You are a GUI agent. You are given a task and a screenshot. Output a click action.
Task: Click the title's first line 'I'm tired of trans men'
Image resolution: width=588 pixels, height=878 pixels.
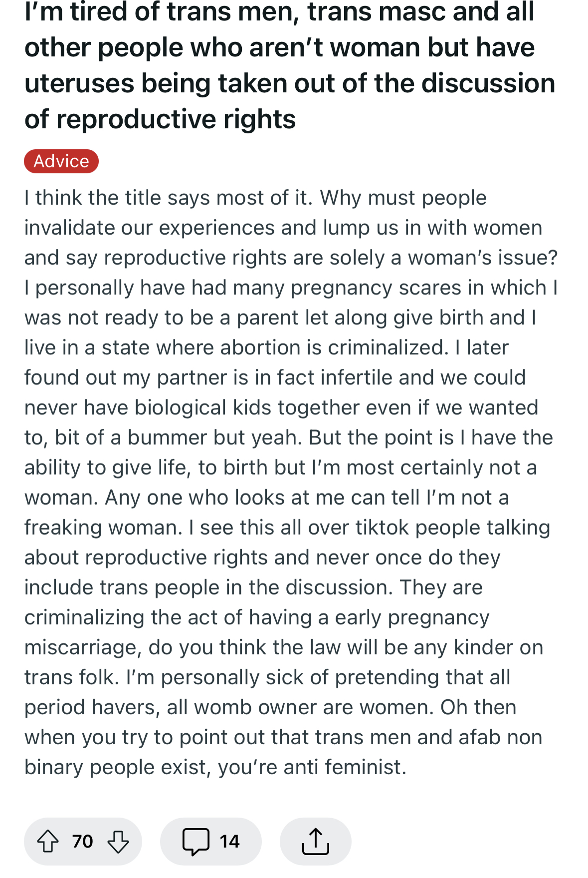(x=161, y=11)
